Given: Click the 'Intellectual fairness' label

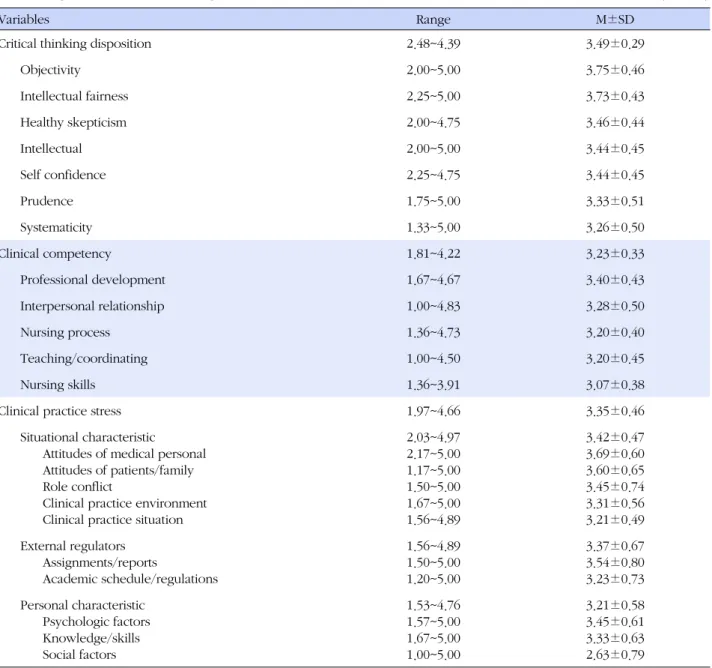Looking at the screenshot, I should (74, 96).
